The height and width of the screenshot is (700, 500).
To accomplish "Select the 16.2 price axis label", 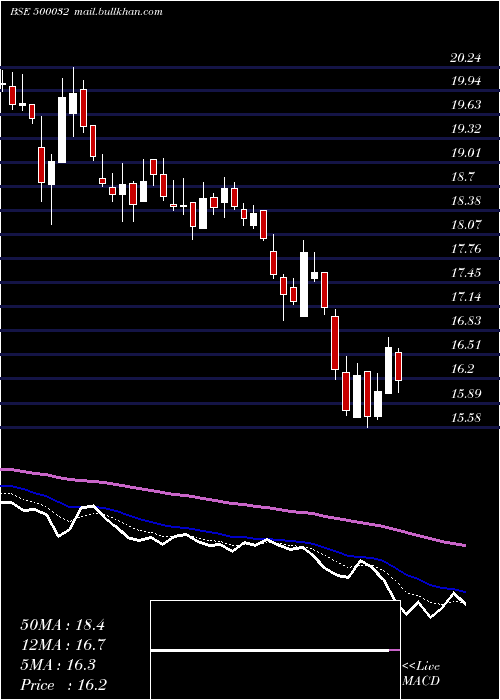I will (462, 369).
